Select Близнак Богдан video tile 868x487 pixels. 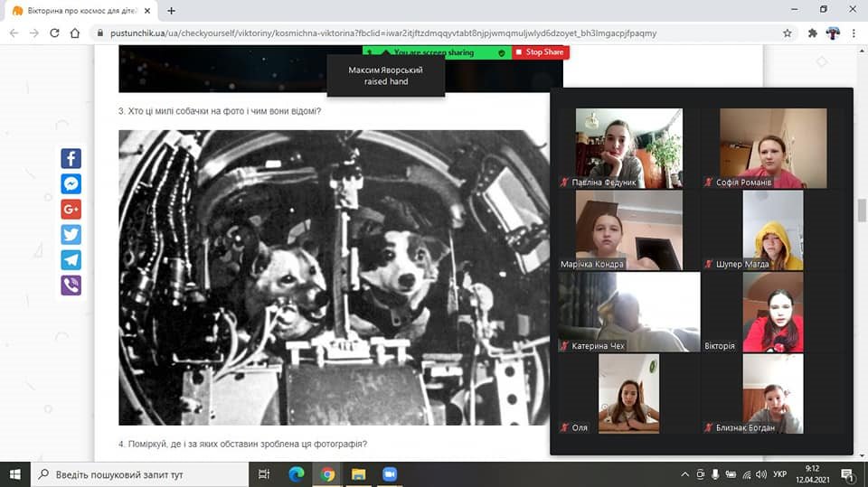[773, 393]
